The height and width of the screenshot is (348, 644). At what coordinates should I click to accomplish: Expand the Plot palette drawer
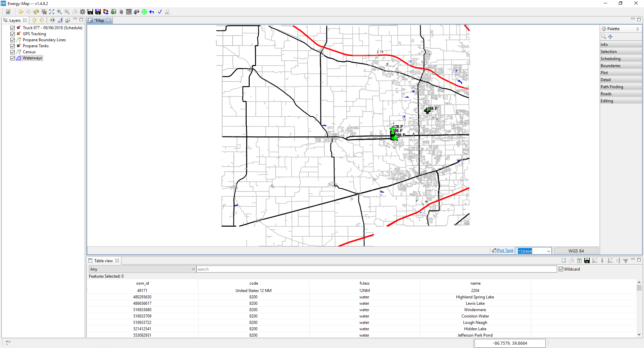(621, 73)
